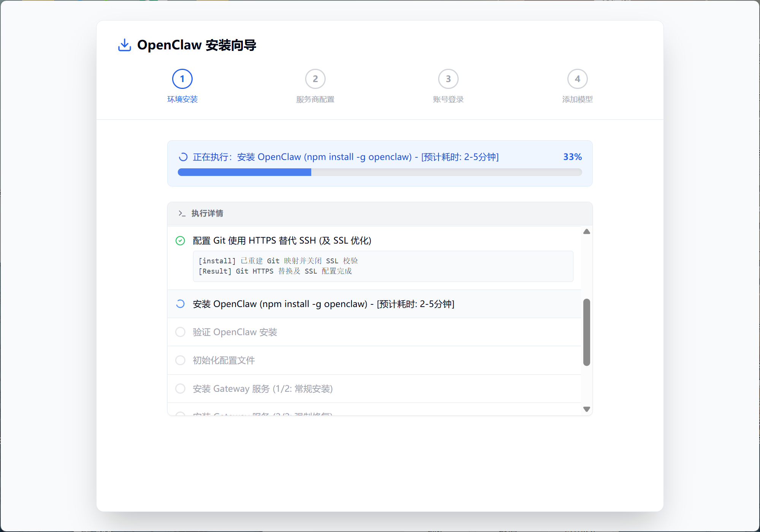Image resolution: width=760 pixels, height=532 pixels.
Task: Click the green checkmark for Git HTTPS configuration step
Action: pos(180,241)
